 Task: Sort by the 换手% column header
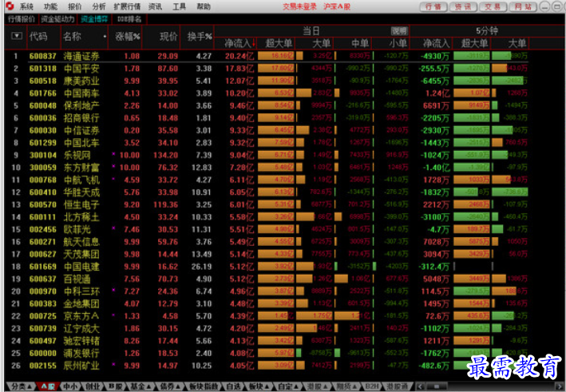(199, 36)
